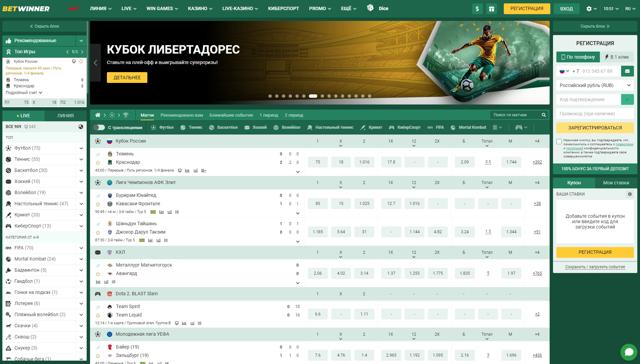Click the left sidebar vertical scrollbar
Screen dimensions: 640x364
click(87, 57)
